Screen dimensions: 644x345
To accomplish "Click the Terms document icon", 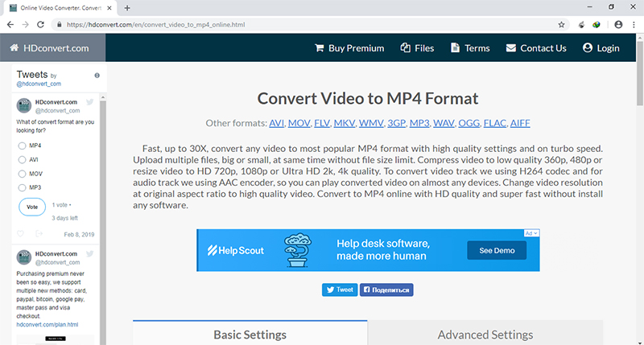I will (455, 48).
